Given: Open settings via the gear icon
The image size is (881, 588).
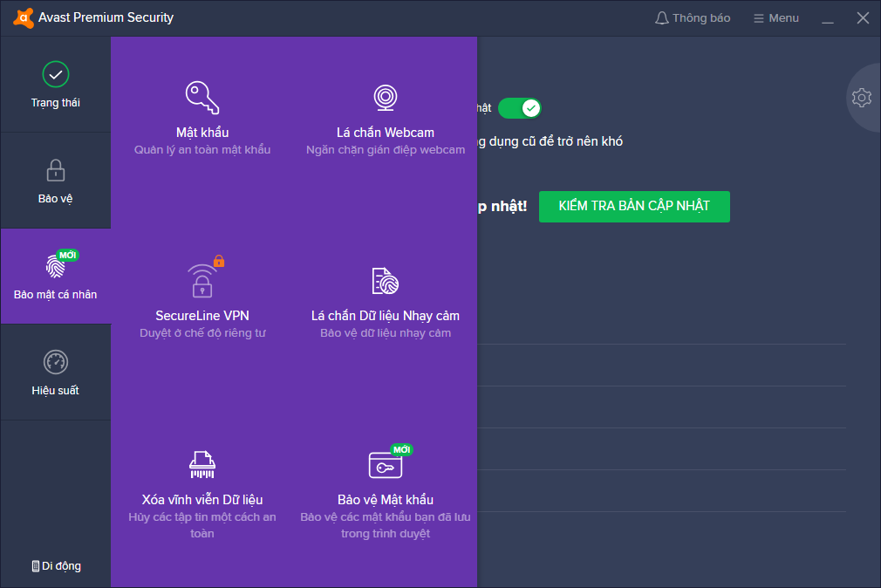Looking at the screenshot, I should coord(861,98).
